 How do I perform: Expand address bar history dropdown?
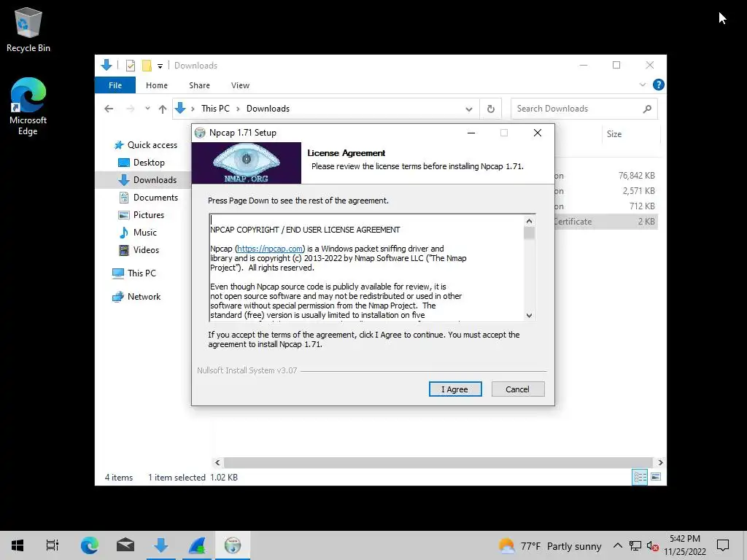[x=469, y=109]
